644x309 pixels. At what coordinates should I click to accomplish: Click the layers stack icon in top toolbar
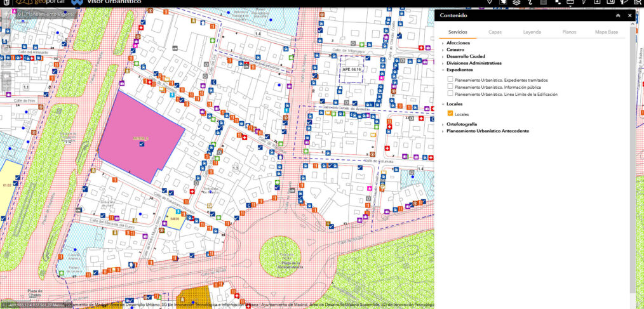pyautogui.click(x=517, y=3)
